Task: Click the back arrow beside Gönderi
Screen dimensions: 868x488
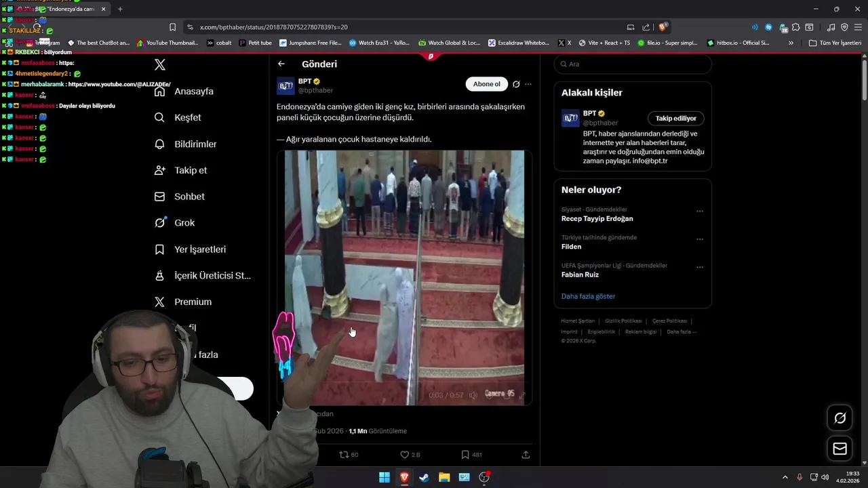Action: (281, 64)
